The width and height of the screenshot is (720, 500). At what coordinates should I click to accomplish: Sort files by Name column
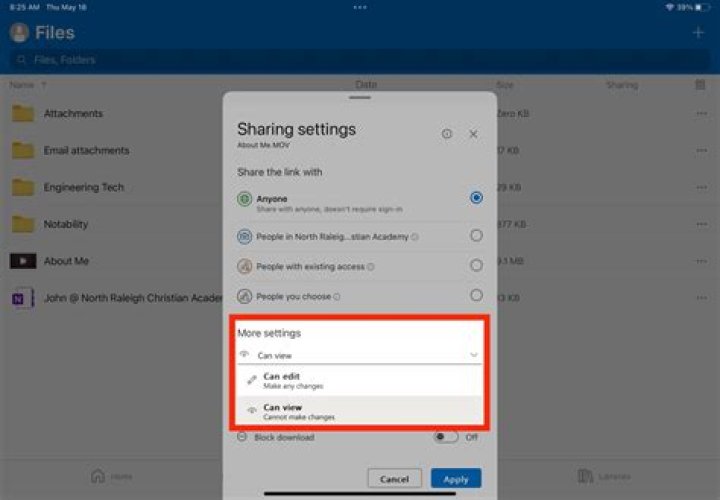[22, 85]
